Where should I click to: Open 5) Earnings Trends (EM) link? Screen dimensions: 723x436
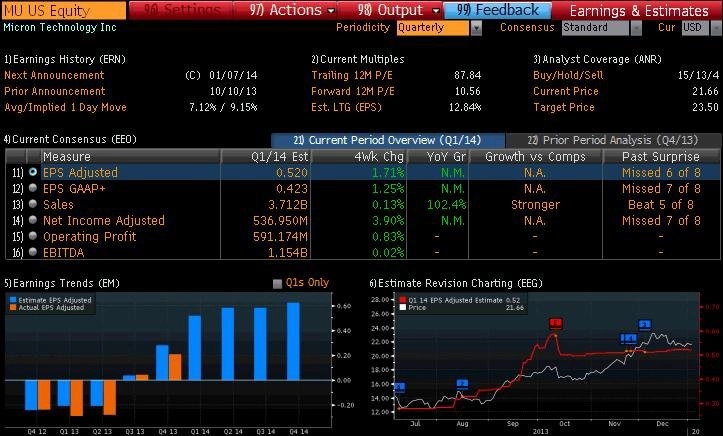pos(62,283)
